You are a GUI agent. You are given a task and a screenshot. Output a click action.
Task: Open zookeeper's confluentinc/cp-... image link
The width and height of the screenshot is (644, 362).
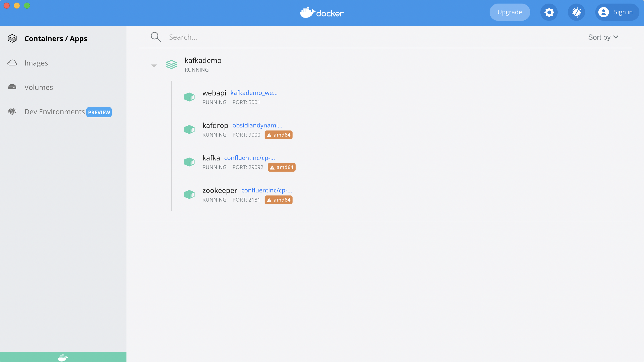267,190
